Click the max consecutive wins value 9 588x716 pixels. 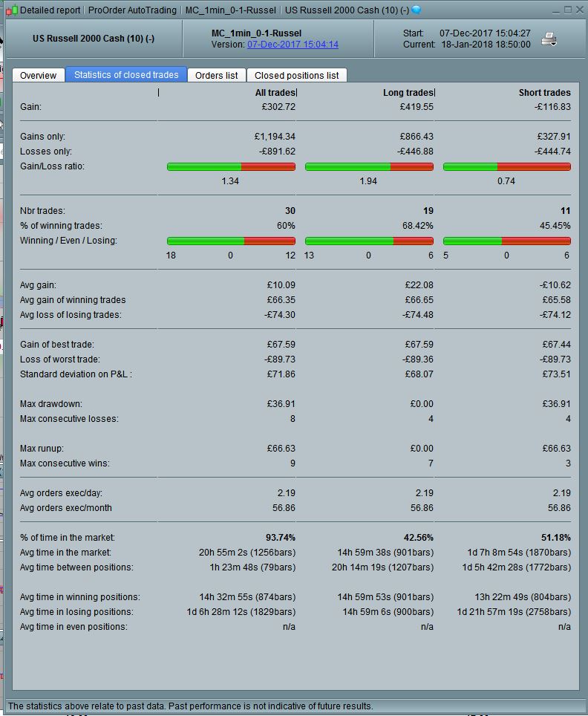pyautogui.click(x=293, y=463)
